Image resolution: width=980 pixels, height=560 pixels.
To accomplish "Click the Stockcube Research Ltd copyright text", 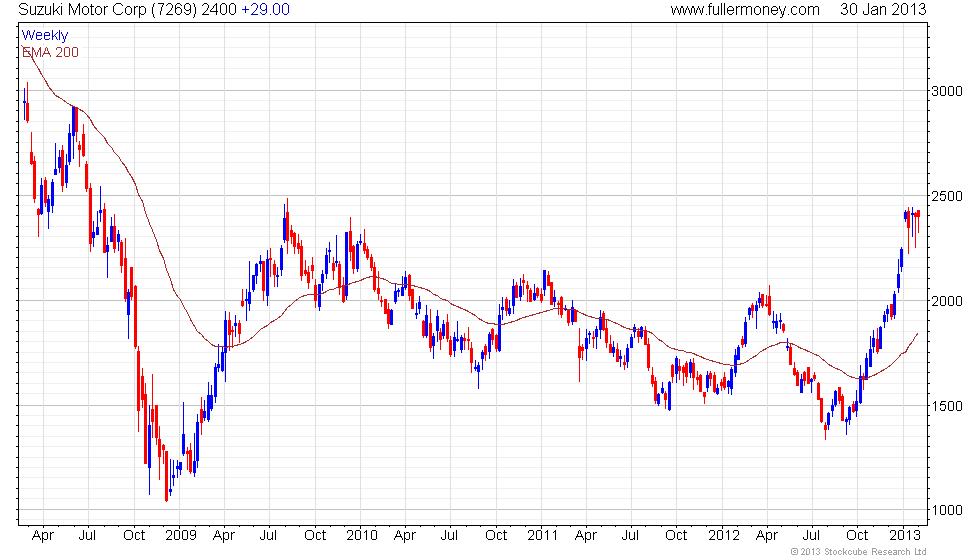I will 859,552.
